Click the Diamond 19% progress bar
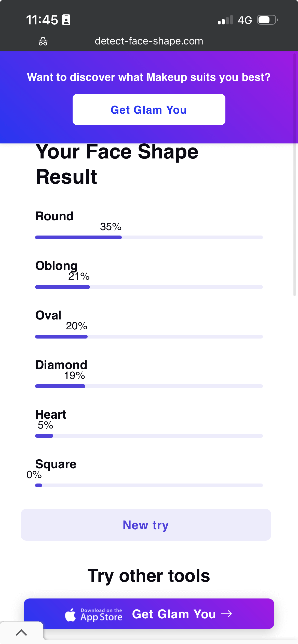Screen dimensions: 298x644 point(149,386)
